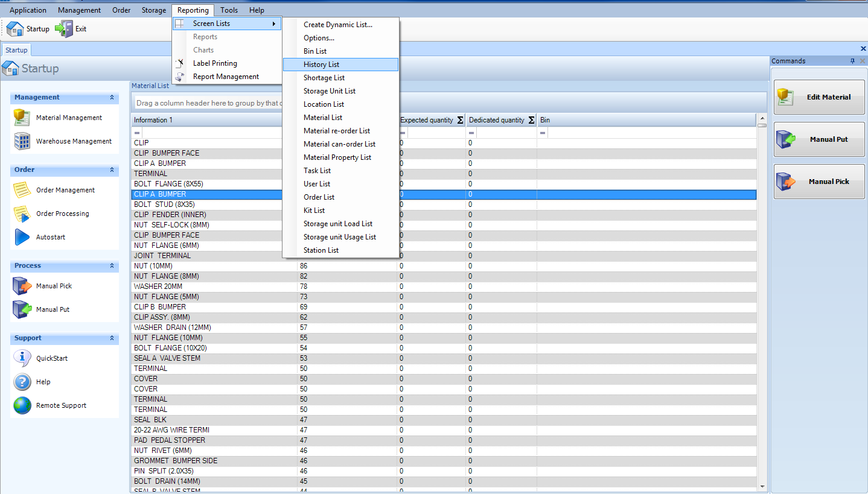
Task: Click sigma icon on Dedicated quantity column
Action: (x=531, y=120)
